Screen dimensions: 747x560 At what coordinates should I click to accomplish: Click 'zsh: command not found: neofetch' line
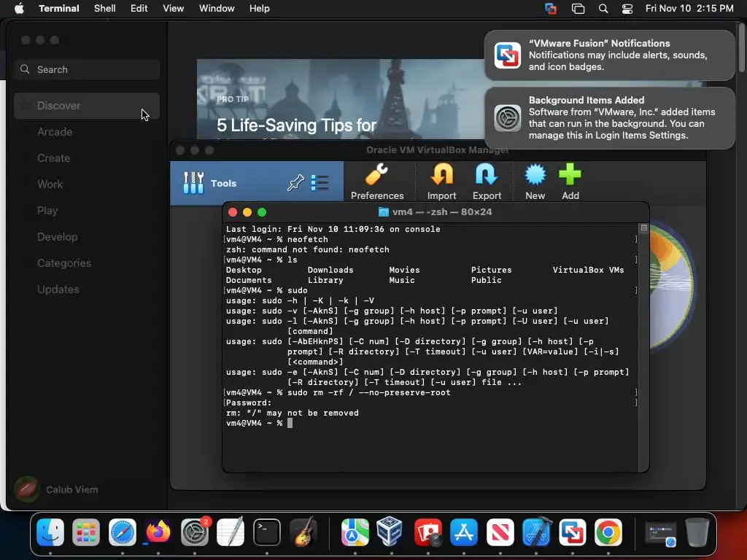307,249
